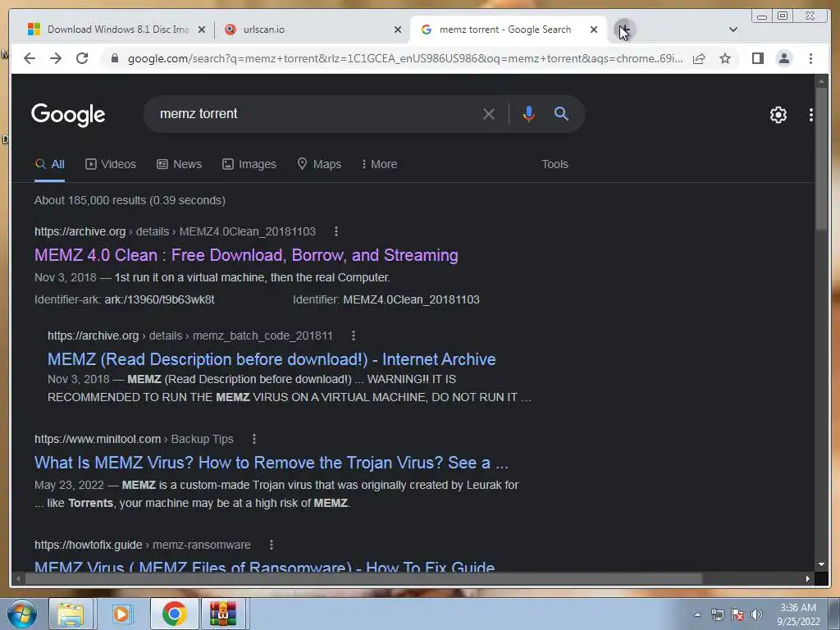
Task: Open MEMZ Virus How To Fix Guide
Action: tap(264, 566)
